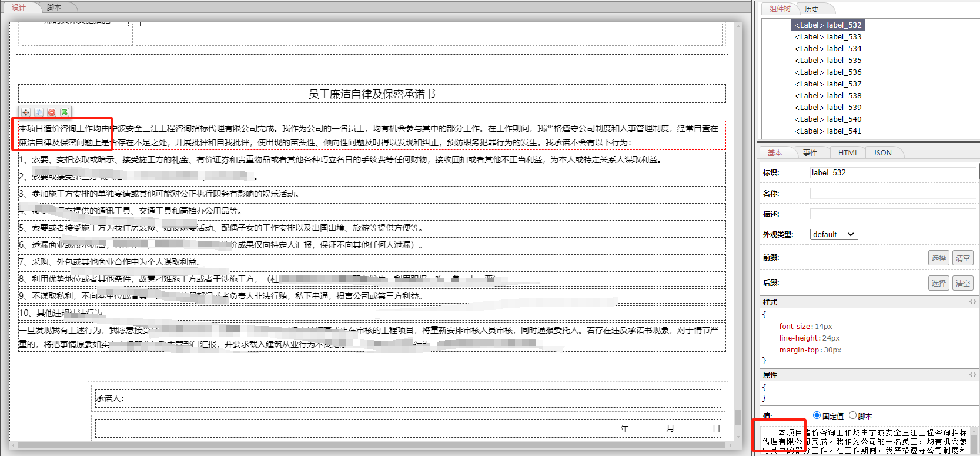This screenshot has width=980, height=456.
Task: Select label_532 in the component tree
Action: [x=828, y=25]
